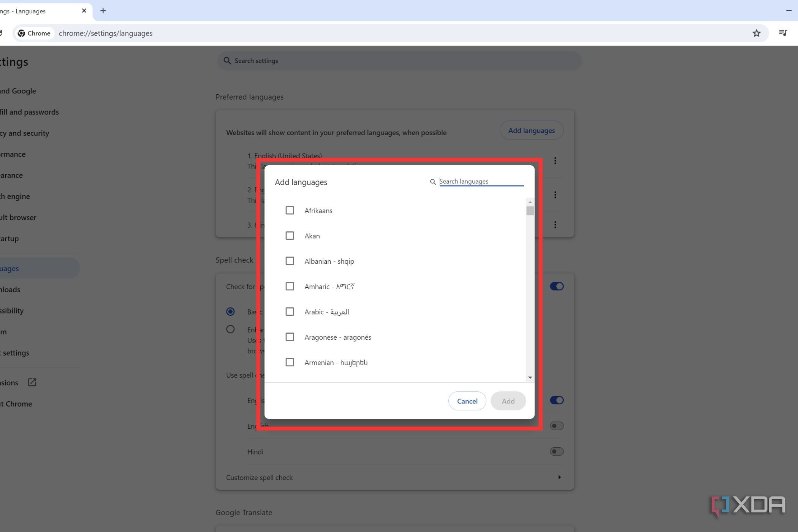Open the three-dot menu beside the third language

[x=555, y=225]
